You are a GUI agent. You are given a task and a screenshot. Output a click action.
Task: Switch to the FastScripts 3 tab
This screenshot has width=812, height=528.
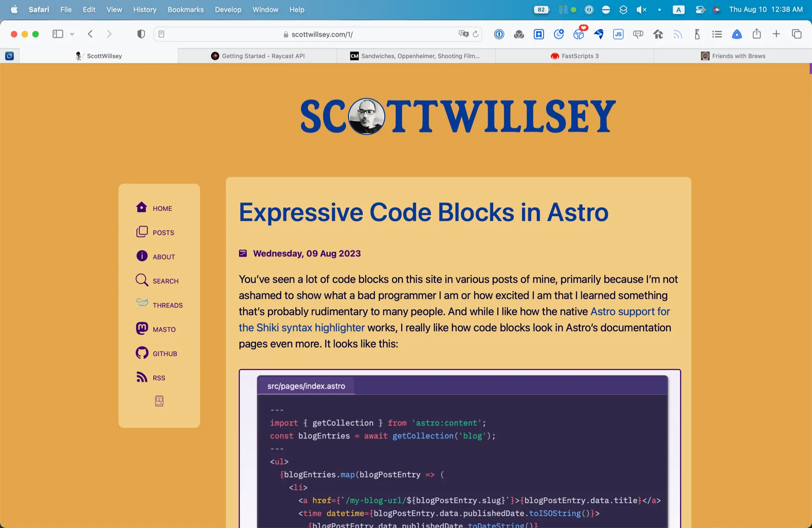(574, 56)
